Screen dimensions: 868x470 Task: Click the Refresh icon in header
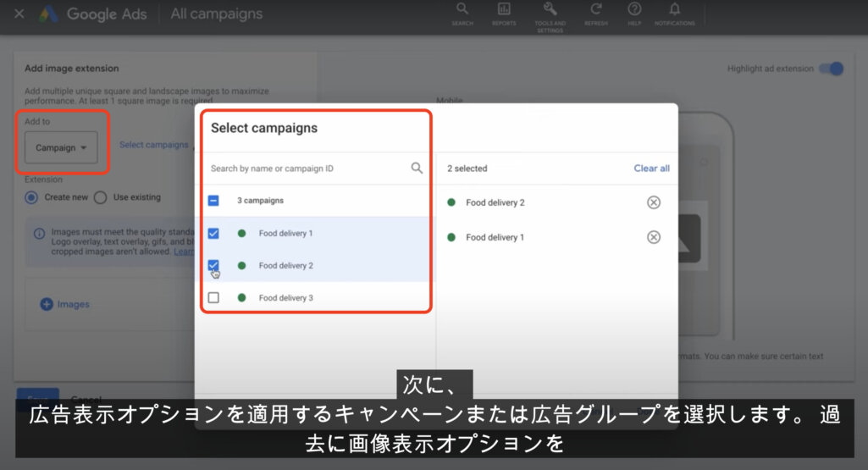tap(596, 9)
